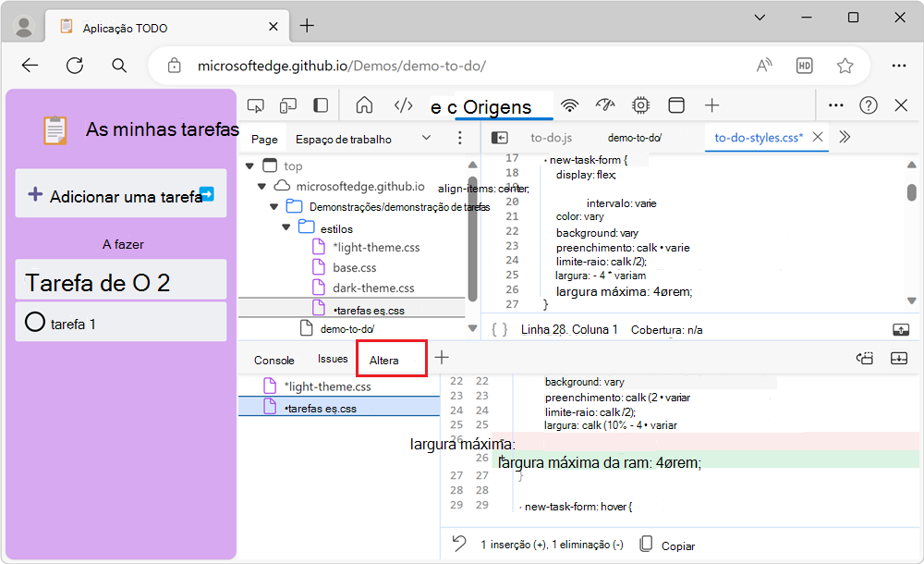The height and width of the screenshot is (564, 924).
Task: Click the pretty-print curly braces icon
Action: click(499, 329)
